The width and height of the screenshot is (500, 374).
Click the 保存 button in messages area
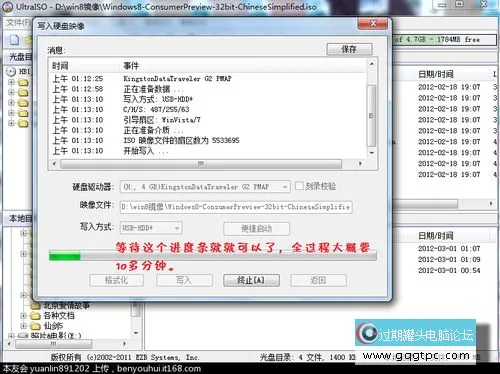[x=349, y=49]
